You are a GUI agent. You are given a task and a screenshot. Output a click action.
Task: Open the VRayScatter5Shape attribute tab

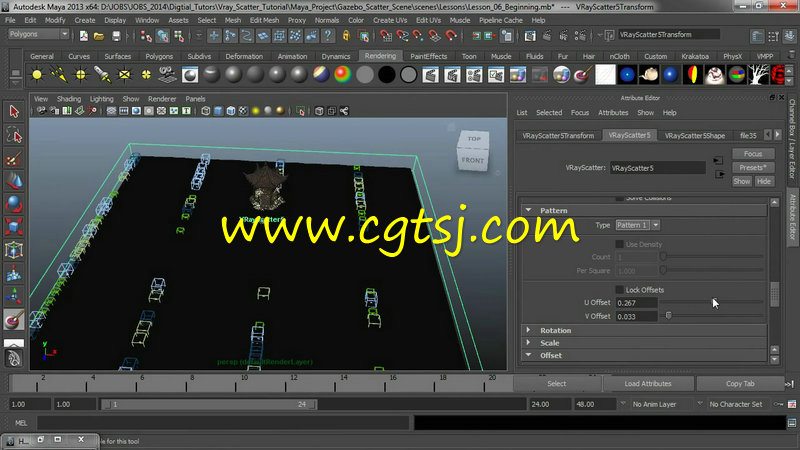click(x=694, y=136)
